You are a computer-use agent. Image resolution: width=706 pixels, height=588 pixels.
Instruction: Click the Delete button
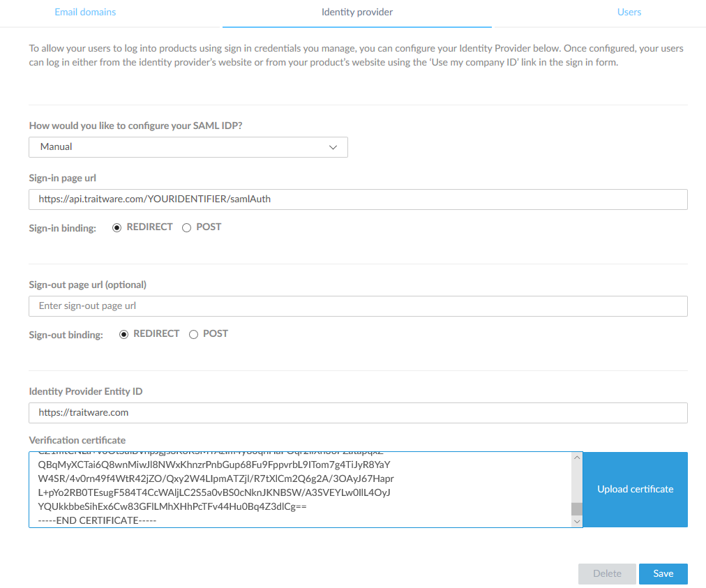click(607, 573)
